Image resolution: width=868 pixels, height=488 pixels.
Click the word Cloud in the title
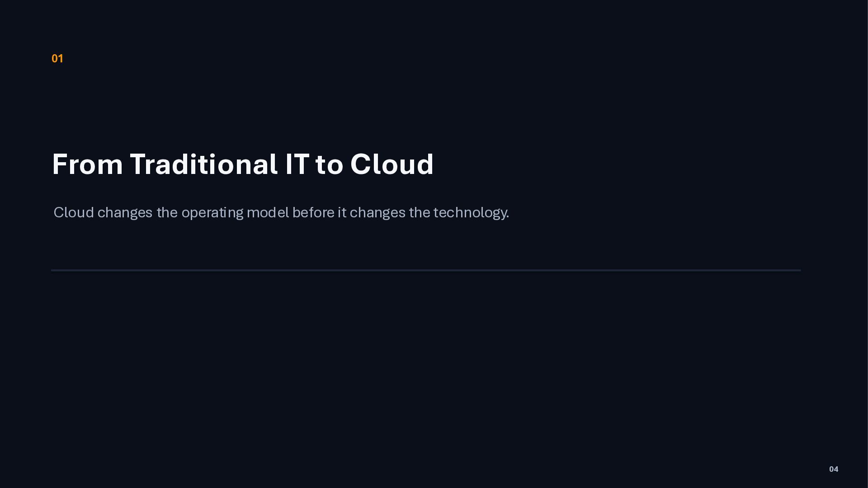point(392,164)
